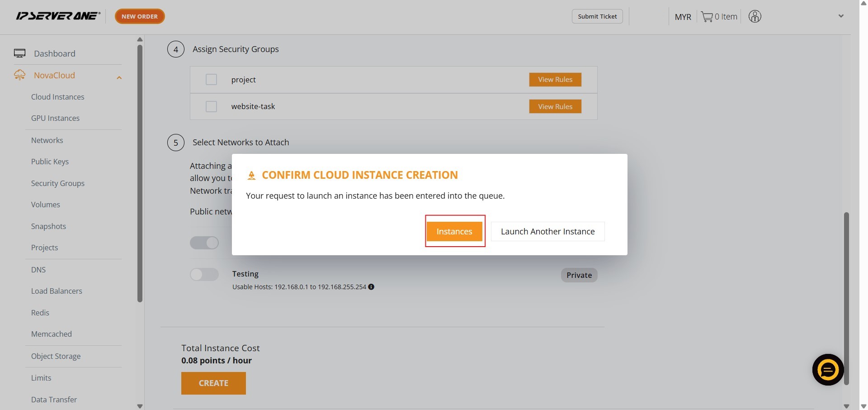This screenshot has width=868, height=410.
Task: Click the IP ServerOne logo
Action: [58, 16]
